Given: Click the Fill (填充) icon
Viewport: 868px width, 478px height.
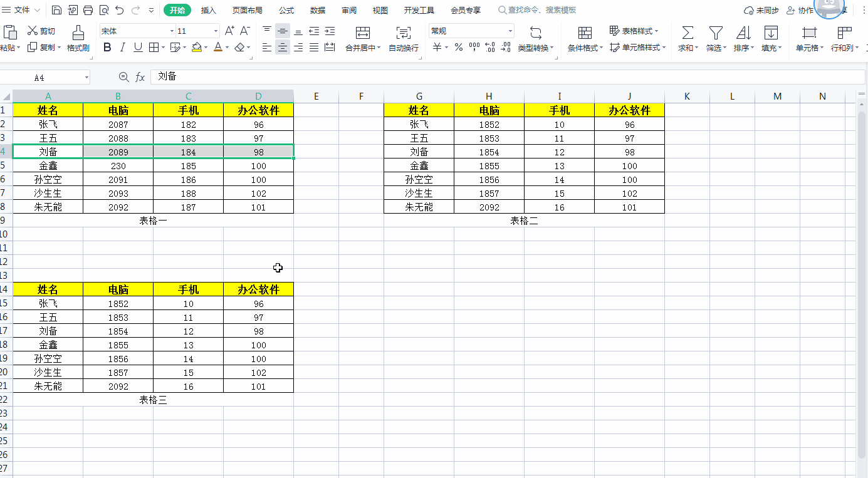Looking at the screenshot, I should point(771,33).
